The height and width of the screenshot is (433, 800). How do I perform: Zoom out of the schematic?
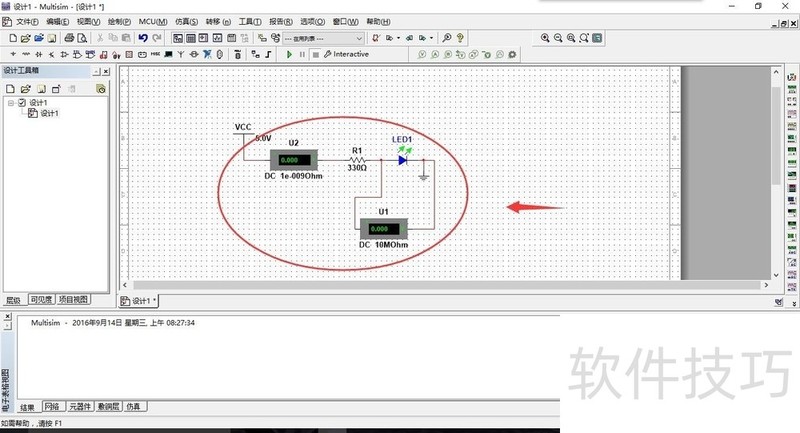click(x=558, y=38)
